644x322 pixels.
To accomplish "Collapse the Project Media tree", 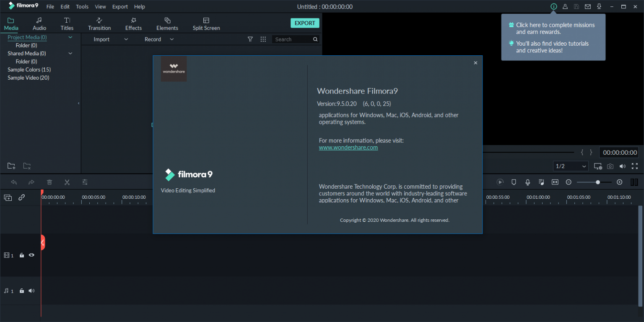I will click(70, 37).
